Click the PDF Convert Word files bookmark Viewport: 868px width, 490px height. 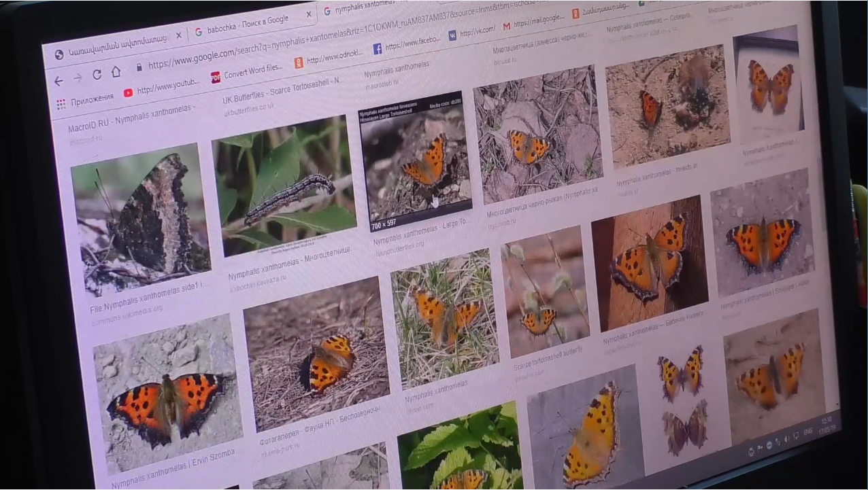pyautogui.click(x=246, y=72)
